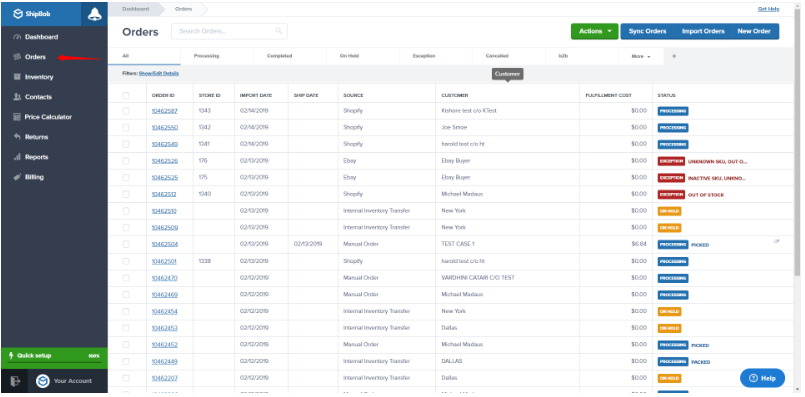
Task: Switch to the Completed tab
Action: (x=290, y=56)
